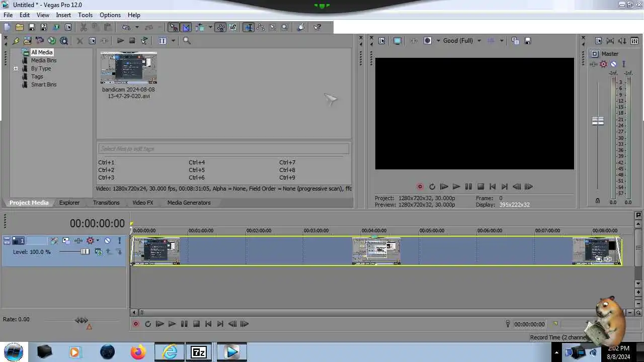Open the File menu
644x362 pixels.
click(x=8, y=15)
